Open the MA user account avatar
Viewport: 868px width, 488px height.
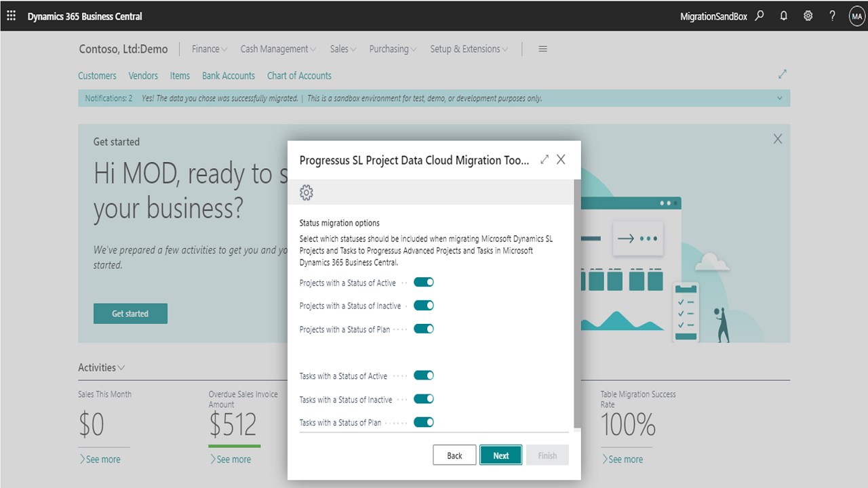coord(857,16)
